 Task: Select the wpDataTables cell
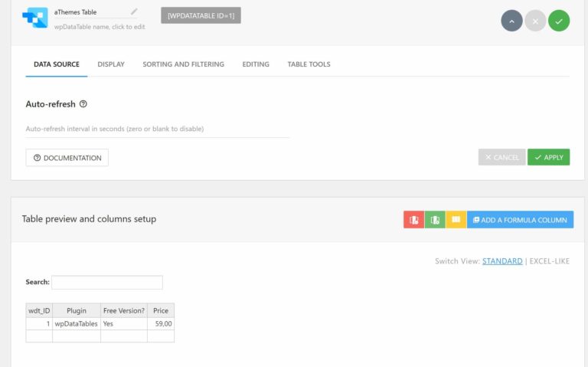click(x=77, y=323)
